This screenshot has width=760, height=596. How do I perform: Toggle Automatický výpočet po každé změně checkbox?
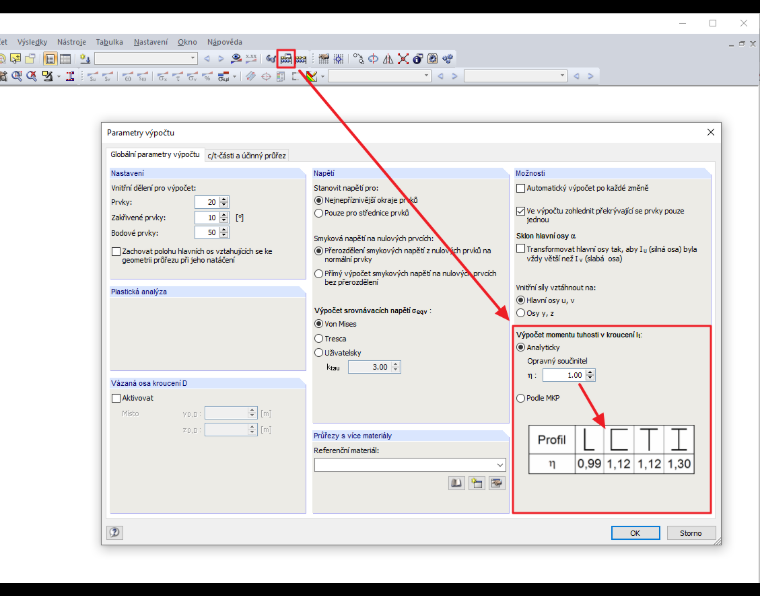521,188
